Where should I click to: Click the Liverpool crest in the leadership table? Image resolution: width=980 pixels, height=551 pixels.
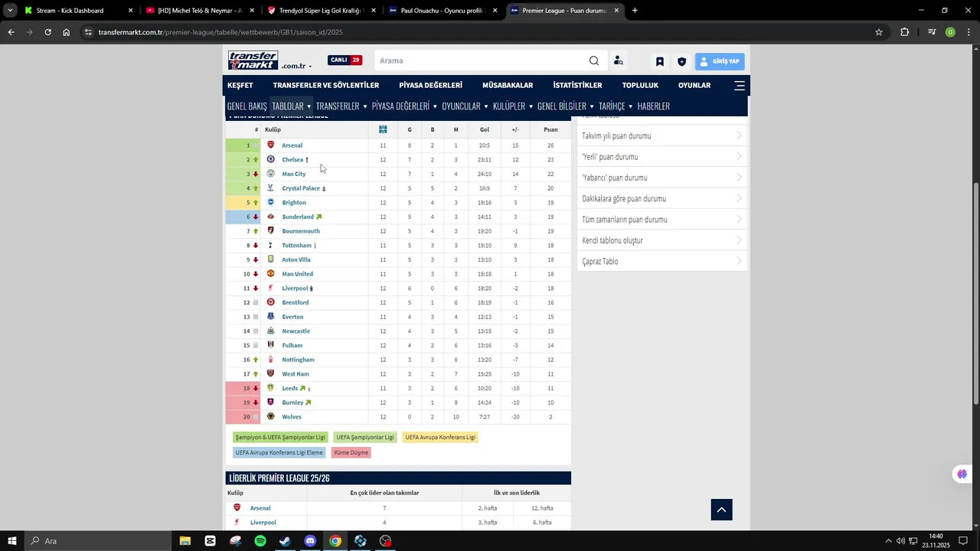click(237, 522)
